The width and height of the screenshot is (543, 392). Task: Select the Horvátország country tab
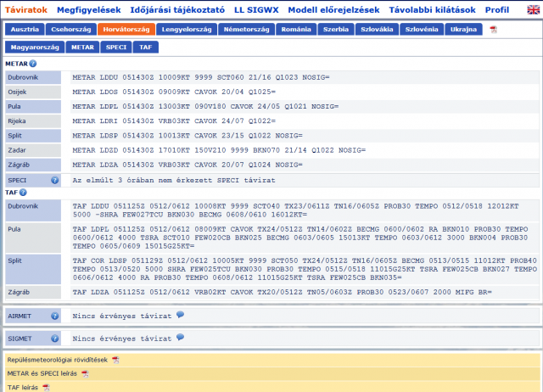point(126,30)
